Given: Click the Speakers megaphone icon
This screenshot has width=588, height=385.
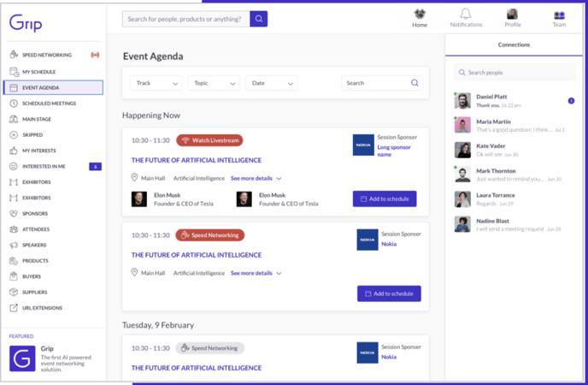Looking at the screenshot, I should [14, 245].
